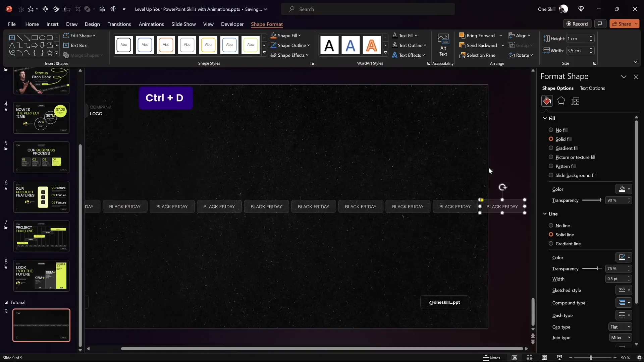Open the Text Fill dropdown

416,36
